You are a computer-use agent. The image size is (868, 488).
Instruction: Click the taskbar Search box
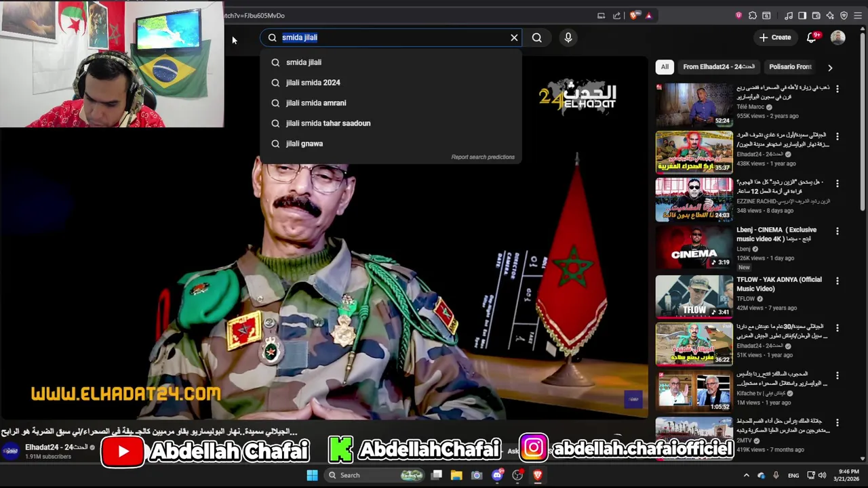374,475
